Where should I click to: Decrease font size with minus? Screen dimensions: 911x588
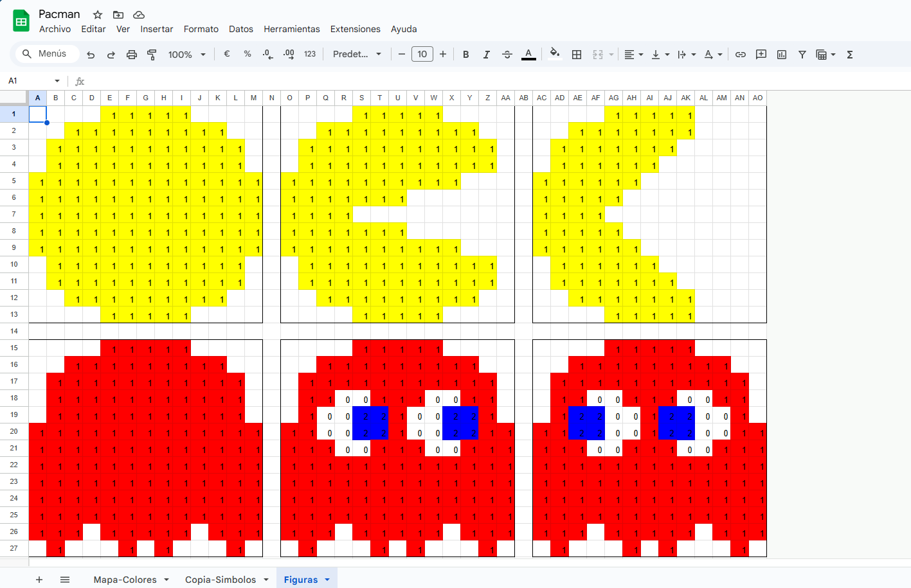click(402, 54)
